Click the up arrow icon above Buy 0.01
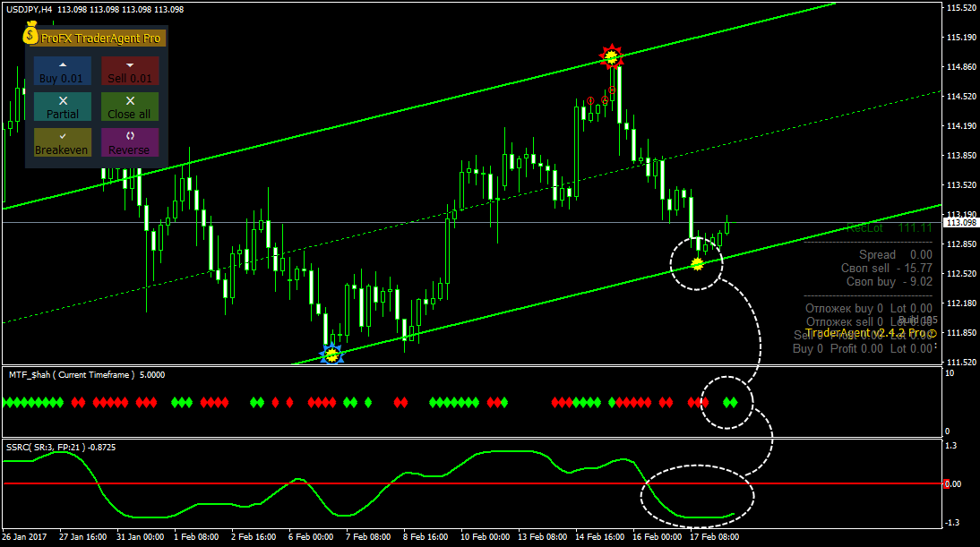980x547 pixels. [x=63, y=64]
